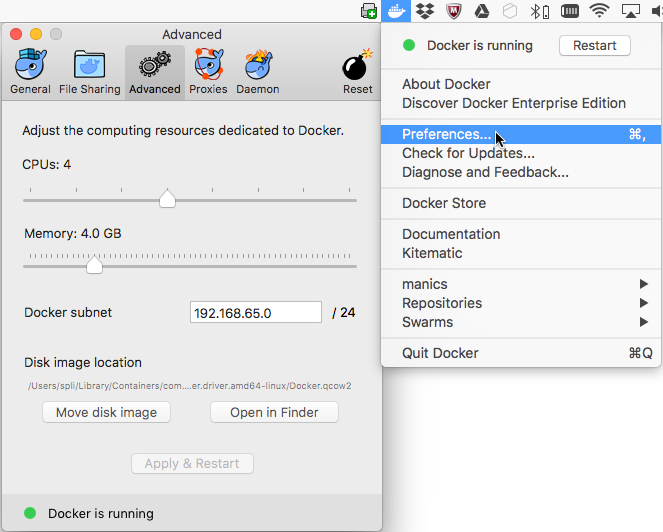Click the Memory slider handle

(x=94, y=264)
